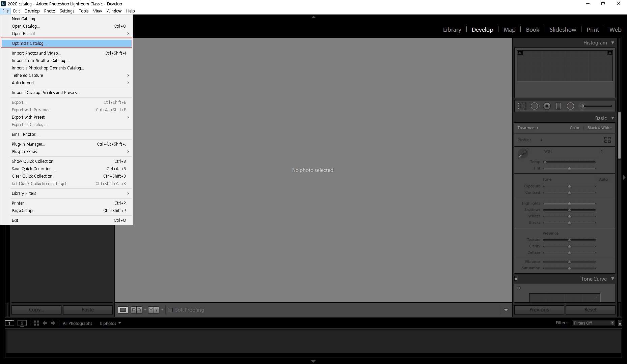The image size is (627, 364).
Task: Switch to the Map module
Action: [x=510, y=30]
